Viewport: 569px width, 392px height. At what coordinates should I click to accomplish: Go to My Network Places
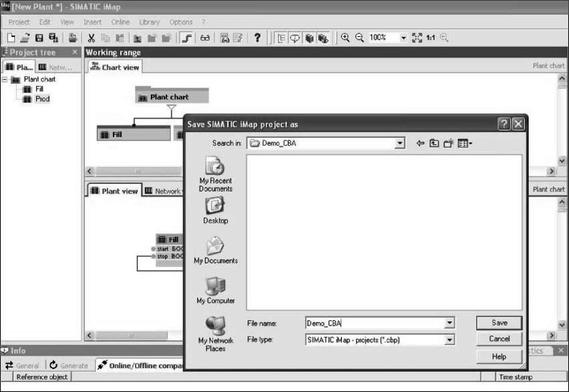coord(215,334)
